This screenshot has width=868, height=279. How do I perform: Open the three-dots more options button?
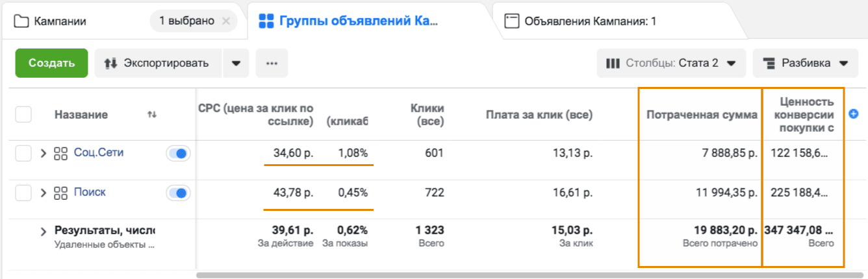point(272,64)
